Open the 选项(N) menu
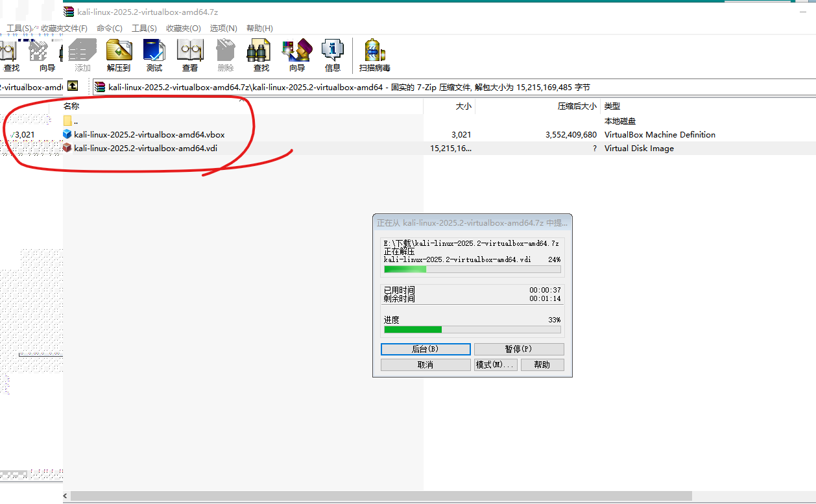Screen dimensions: 816x504 [224, 29]
